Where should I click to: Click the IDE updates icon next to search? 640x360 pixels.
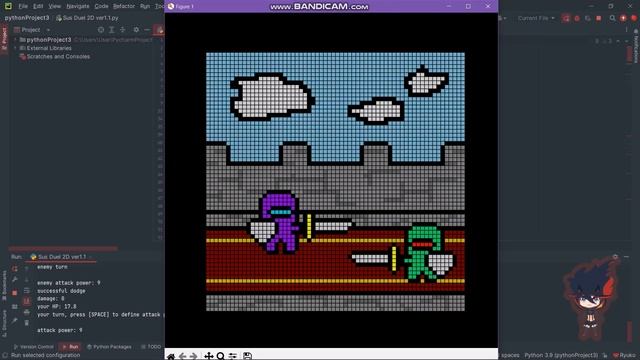[623, 18]
